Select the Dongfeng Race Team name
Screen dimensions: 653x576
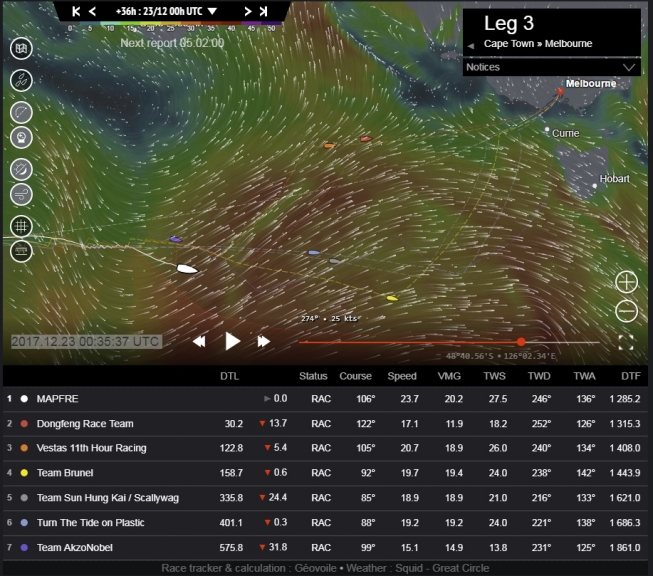(x=85, y=424)
